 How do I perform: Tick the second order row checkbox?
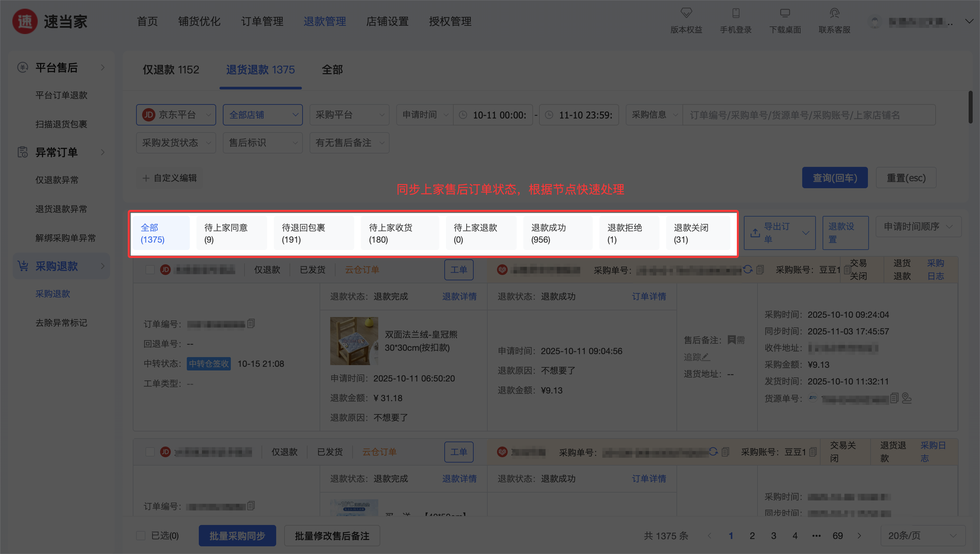click(150, 452)
